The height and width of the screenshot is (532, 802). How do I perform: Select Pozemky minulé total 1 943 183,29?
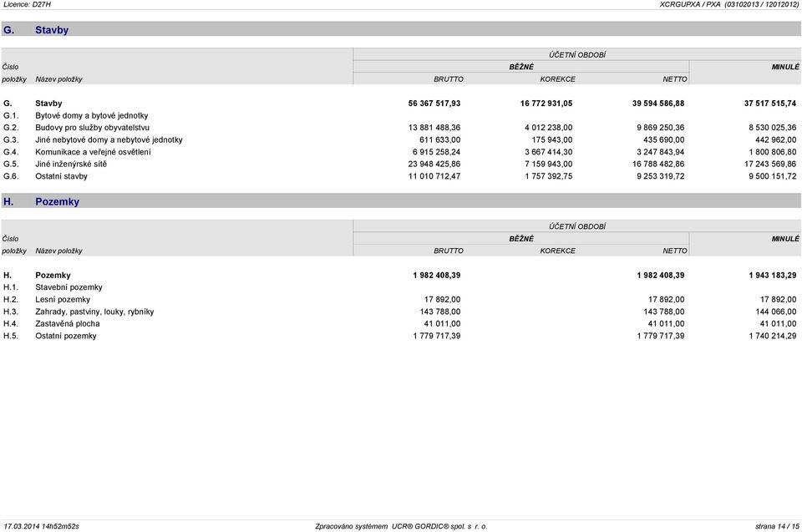(x=772, y=276)
